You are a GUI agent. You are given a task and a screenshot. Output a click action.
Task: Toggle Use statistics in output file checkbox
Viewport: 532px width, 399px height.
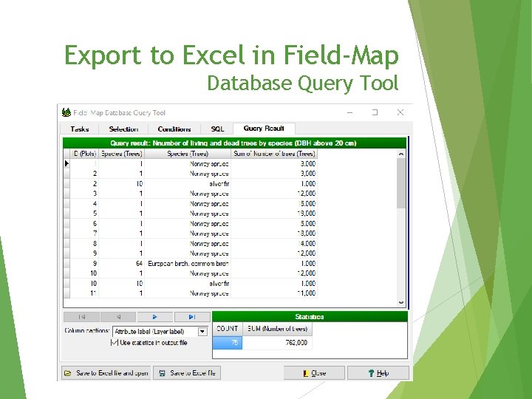pyautogui.click(x=115, y=343)
